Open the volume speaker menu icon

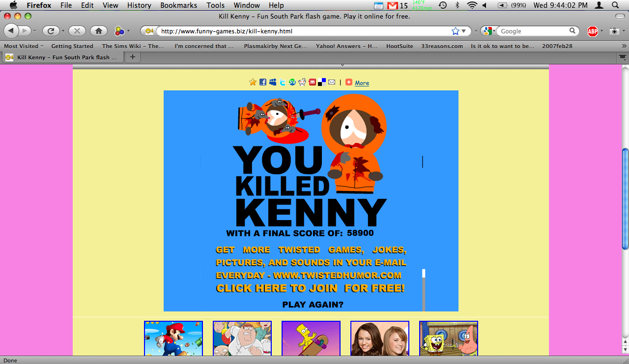tap(485, 5)
